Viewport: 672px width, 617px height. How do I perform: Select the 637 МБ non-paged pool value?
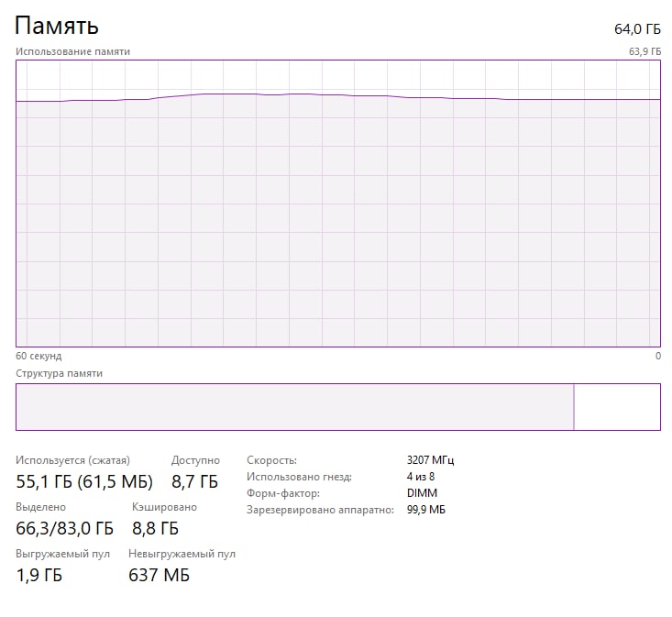[159, 575]
